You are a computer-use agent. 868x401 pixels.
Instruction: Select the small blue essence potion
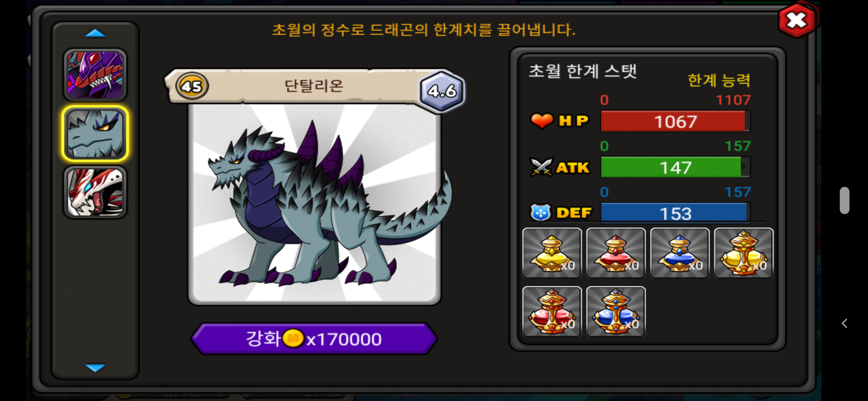click(x=680, y=253)
